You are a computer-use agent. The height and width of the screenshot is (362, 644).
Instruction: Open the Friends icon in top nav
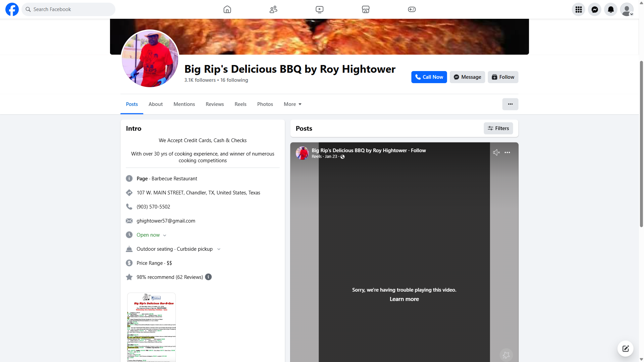coord(273,9)
